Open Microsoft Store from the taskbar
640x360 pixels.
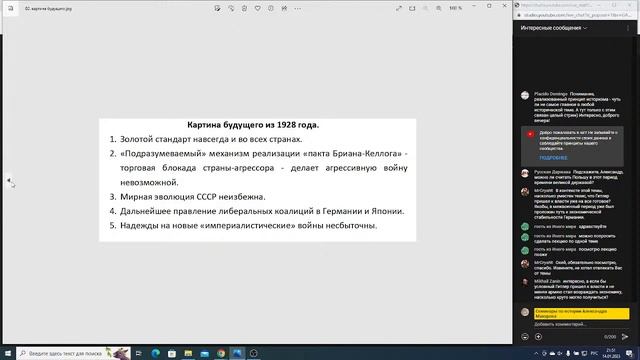pyautogui.click(x=172, y=353)
